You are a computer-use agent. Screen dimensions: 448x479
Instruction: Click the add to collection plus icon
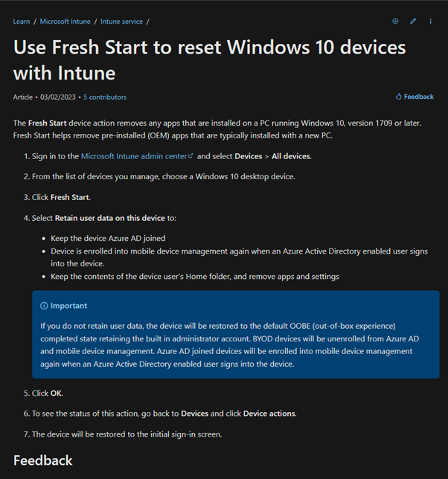[395, 21]
